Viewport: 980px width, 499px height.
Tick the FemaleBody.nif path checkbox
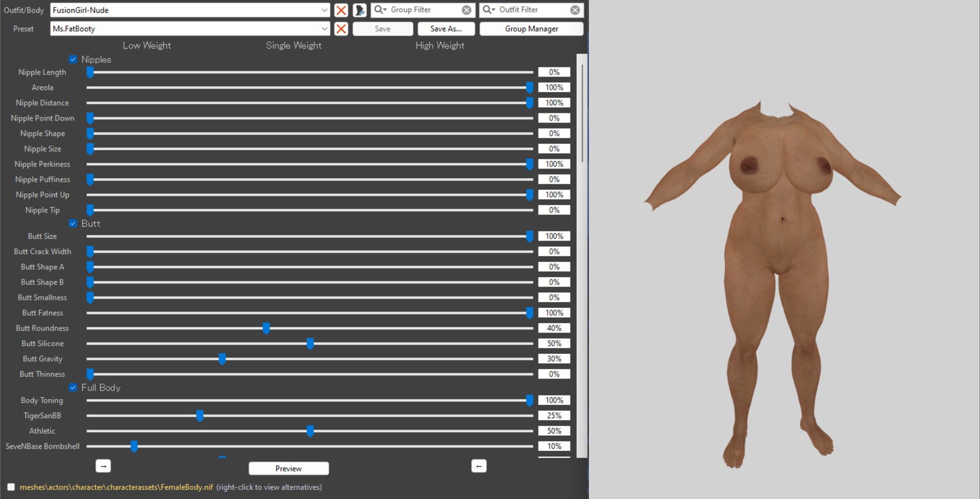(11, 487)
